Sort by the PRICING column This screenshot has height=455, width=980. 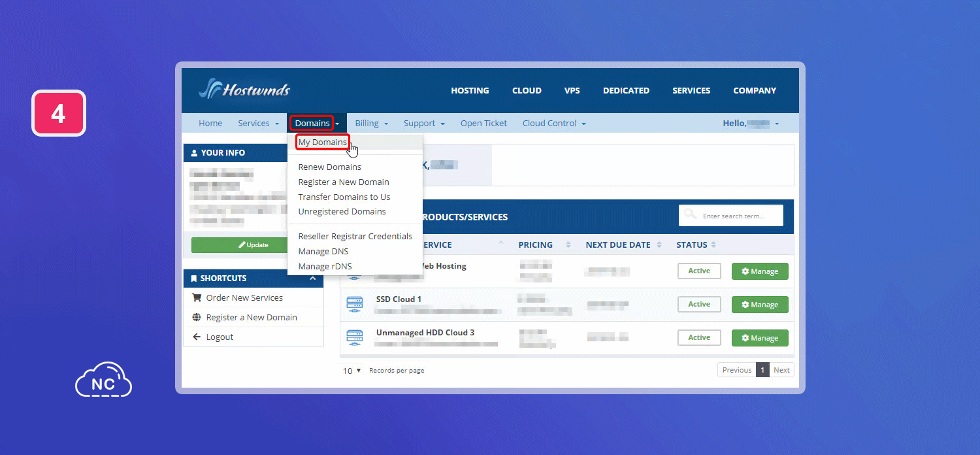pos(545,244)
